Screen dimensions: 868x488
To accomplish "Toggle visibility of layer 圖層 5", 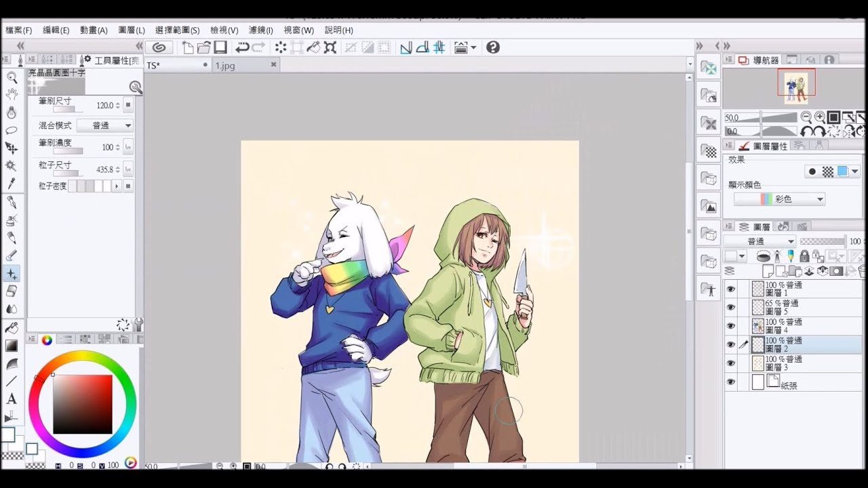I will pyautogui.click(x=730, y=307).
